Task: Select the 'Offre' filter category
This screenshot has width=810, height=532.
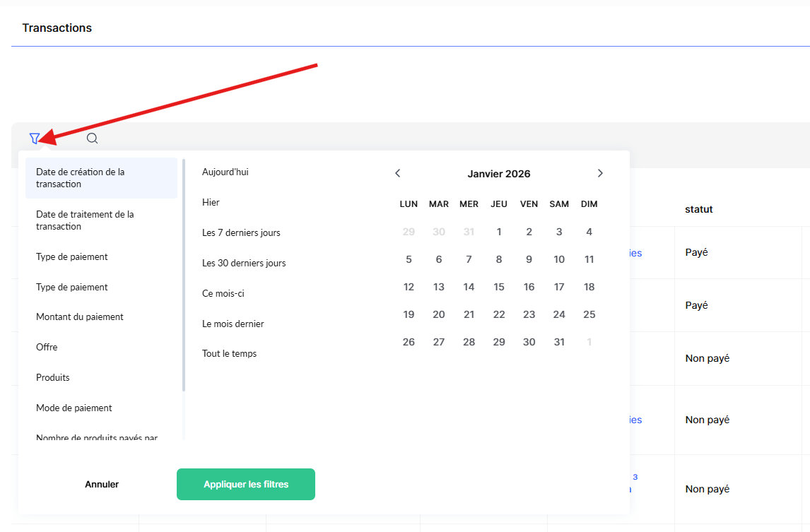Action: coord(47,348)
